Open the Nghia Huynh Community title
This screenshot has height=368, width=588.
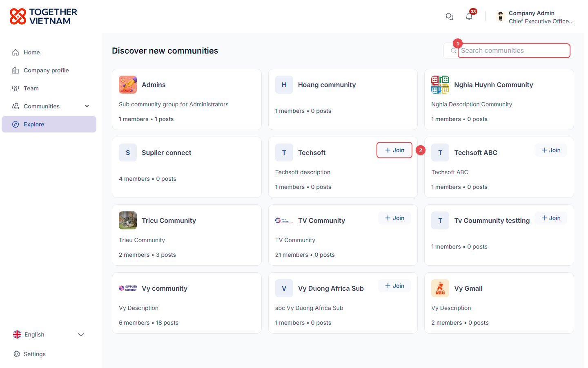pos(494,85)
